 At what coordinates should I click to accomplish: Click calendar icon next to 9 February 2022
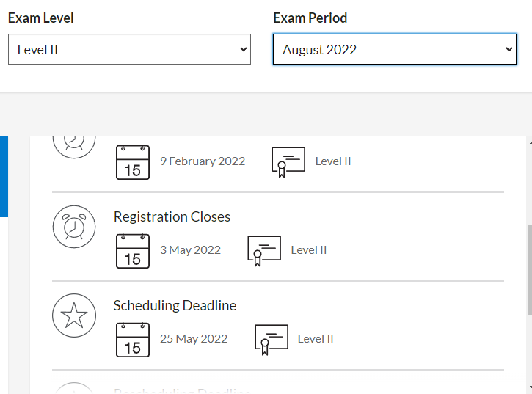point(133,162)
